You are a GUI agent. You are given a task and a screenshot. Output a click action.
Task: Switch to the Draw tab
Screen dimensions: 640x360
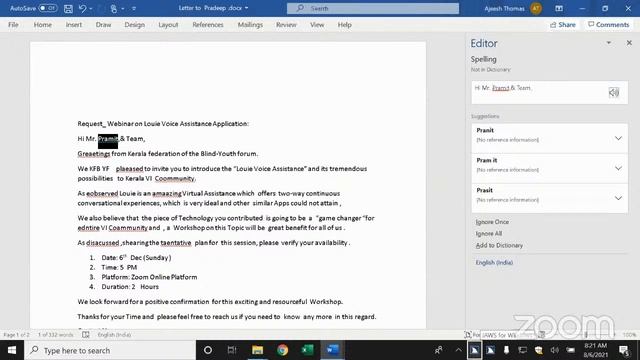(103, 25)
